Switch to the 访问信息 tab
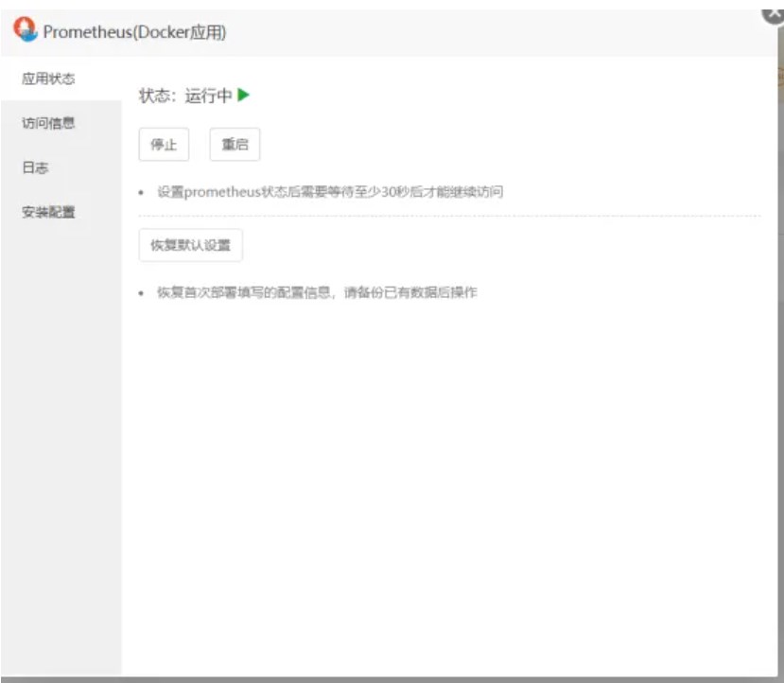784x683 pixels. coord(49,123)
